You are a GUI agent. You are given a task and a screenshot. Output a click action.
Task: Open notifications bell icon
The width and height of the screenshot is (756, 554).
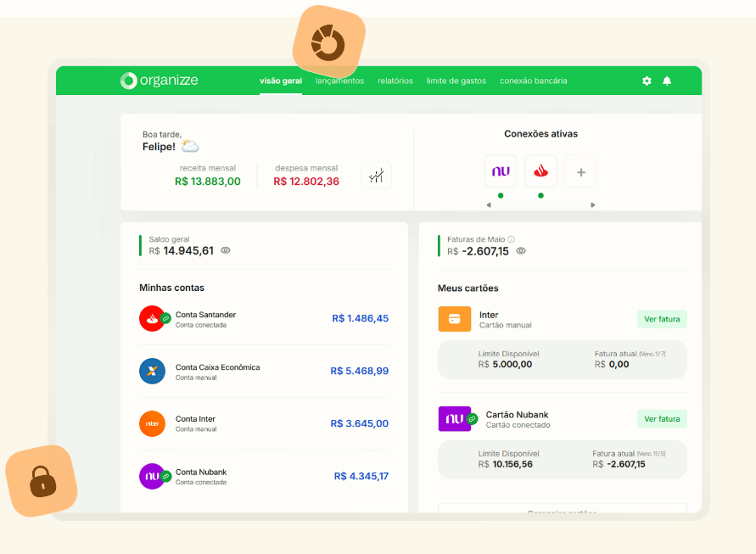coord(667,81)
